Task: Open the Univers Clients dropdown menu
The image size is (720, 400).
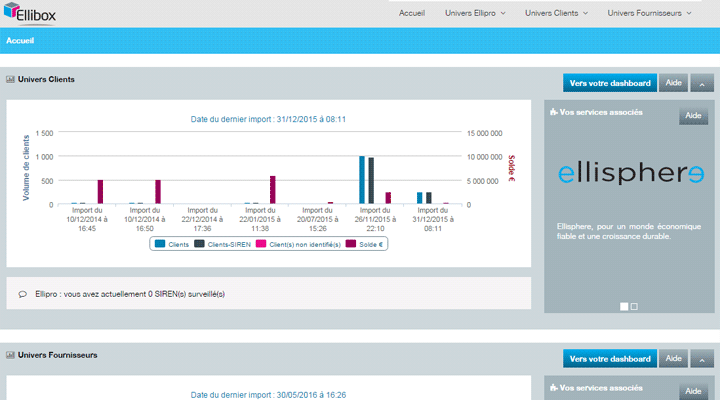Action: (558, 13)
